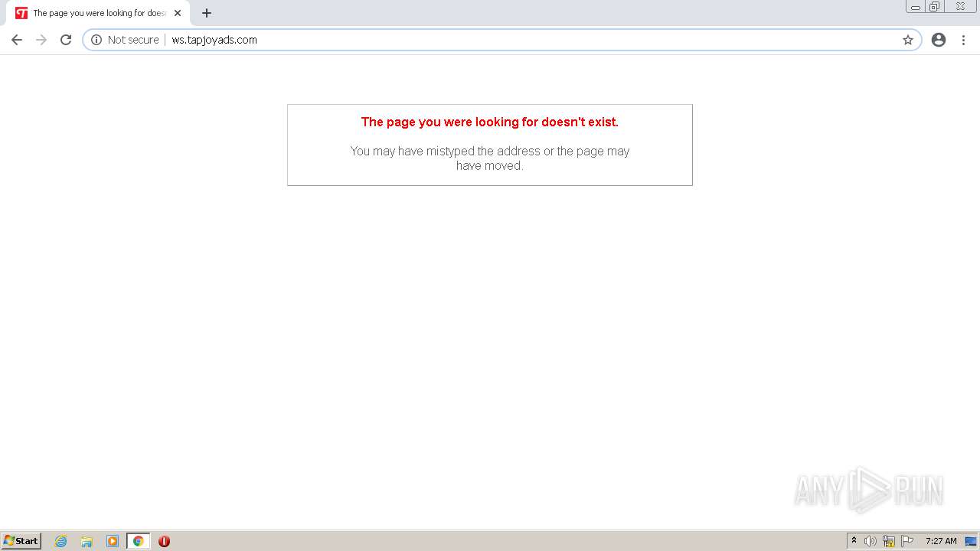
Task: Bookmark this page with the star icon
Action: (x=908, y=40)
